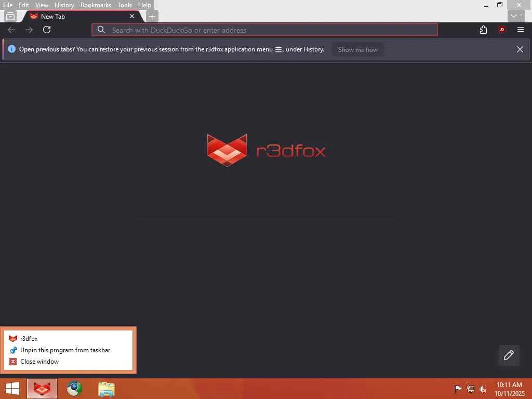Open the r3dfox application hamburger menu
This screenshot has height=399, width=532.
tap(521, 30)
